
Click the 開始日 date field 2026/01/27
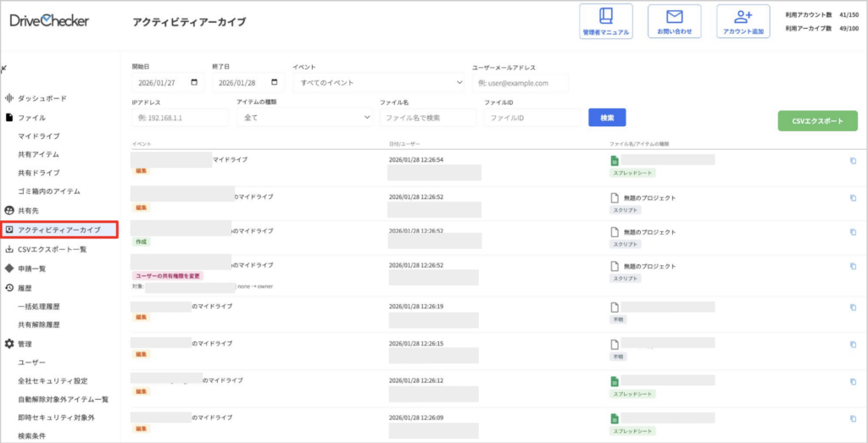pyautogui.click(x=168, y=83)
